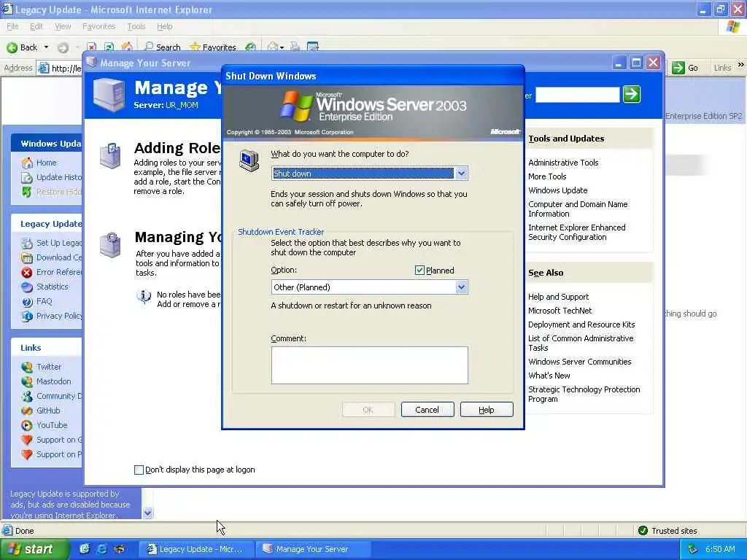Open Deployment and Resource Kits link

[581, 324]
